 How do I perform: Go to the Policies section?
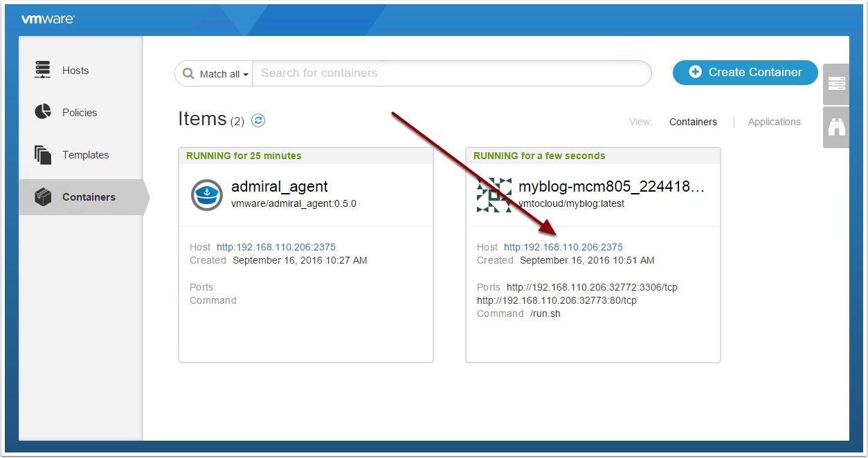point(80,113)
